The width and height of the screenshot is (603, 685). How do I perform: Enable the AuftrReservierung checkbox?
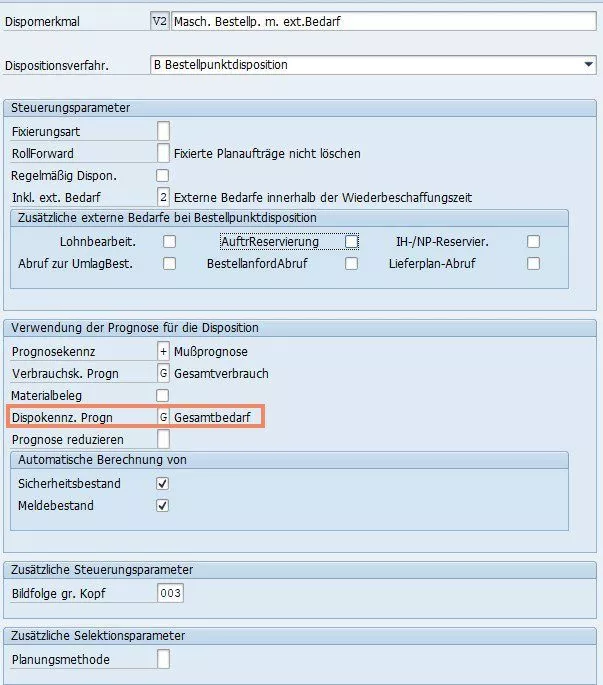click(x=351, y=241)
